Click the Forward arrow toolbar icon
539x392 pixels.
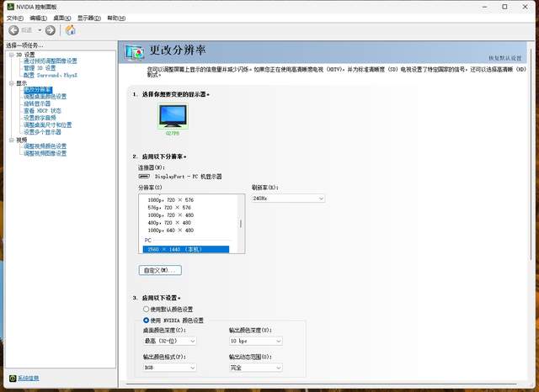point(51,30)
